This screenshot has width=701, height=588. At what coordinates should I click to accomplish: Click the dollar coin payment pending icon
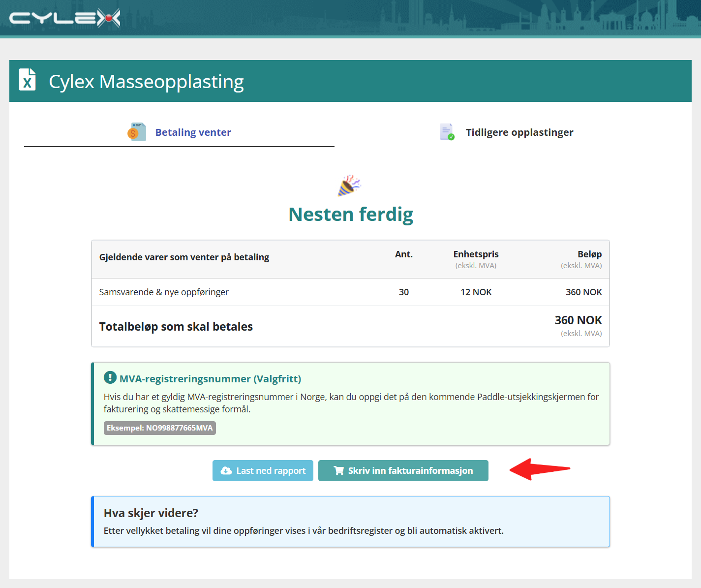[x=137, y=132]
